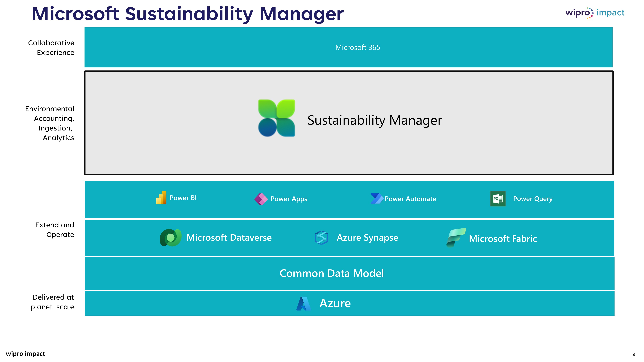Click the Azure text label

(x=335, y=304)
